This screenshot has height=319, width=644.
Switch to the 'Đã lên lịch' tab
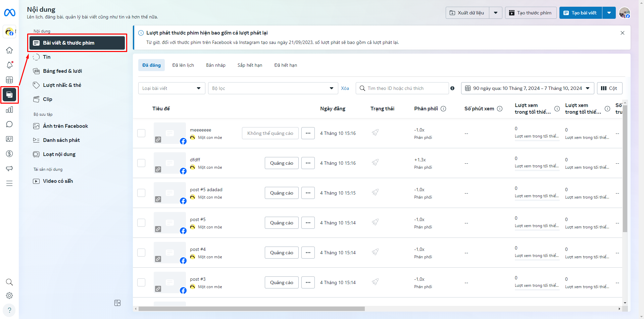click(183, 65)
